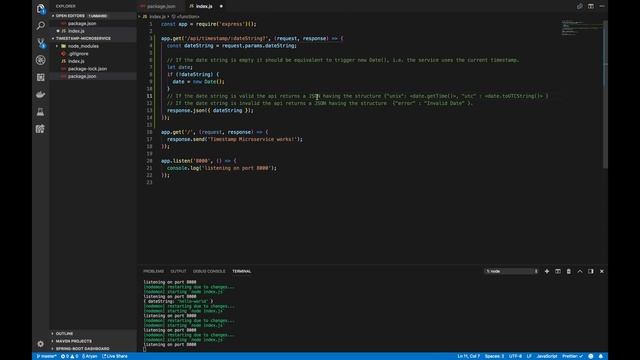The image size is (640, 360).
Task: Open the editor More Actions ellipsis
Action: 602,6
